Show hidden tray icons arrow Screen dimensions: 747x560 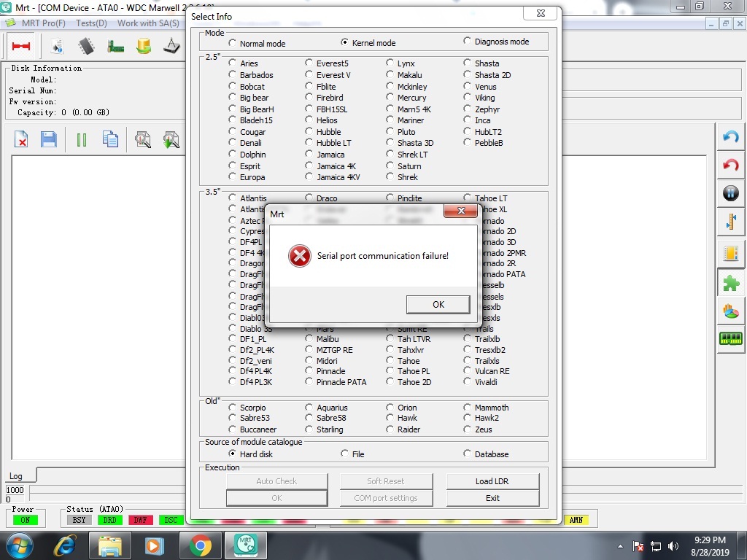620,547
